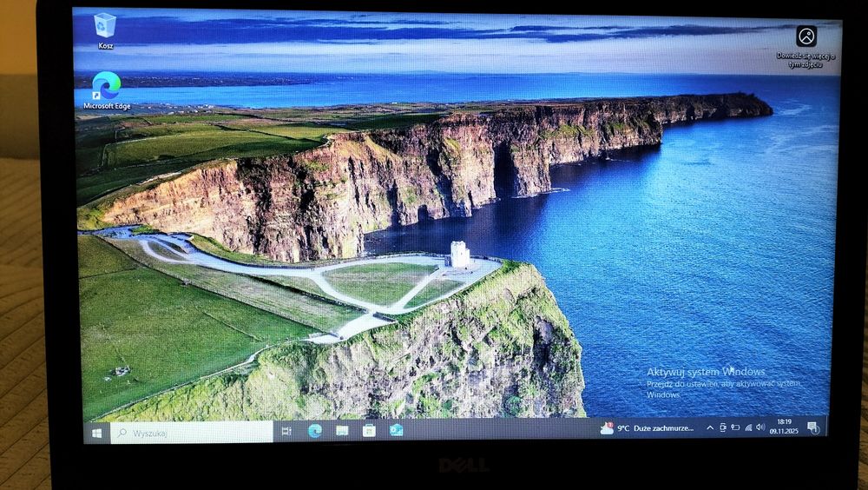
Task: Open File Explorer from the taskbar
Action: pos(342,431)
